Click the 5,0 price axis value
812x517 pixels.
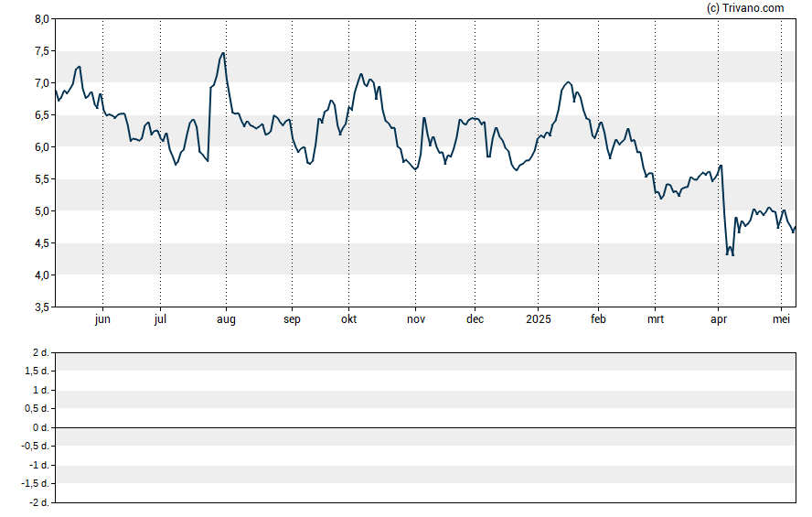click(42, 211)
